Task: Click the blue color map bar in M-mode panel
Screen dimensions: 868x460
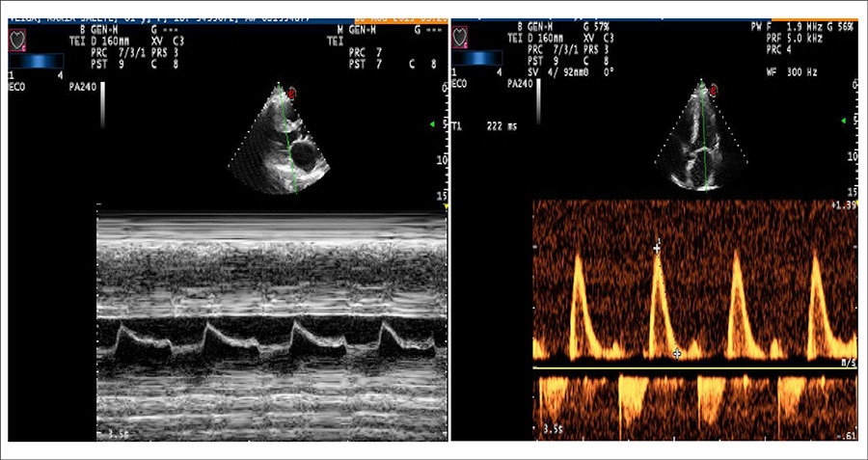Action: (36, 61)
